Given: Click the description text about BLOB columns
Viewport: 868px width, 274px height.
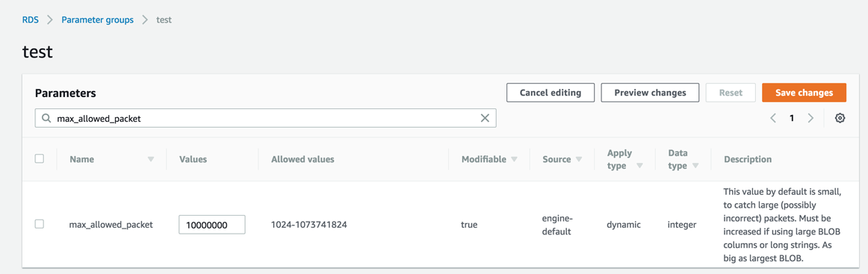Looking at the screenshot, I should 783,225.
